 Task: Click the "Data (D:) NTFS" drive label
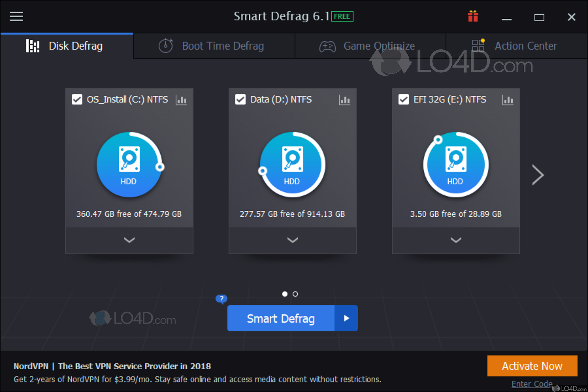[x=281, y=100]
